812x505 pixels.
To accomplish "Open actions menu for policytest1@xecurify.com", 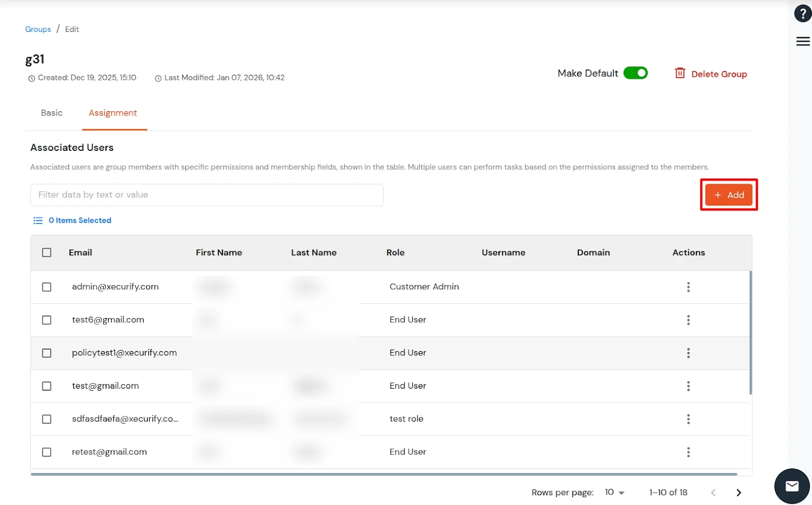I will pos(688,353).
